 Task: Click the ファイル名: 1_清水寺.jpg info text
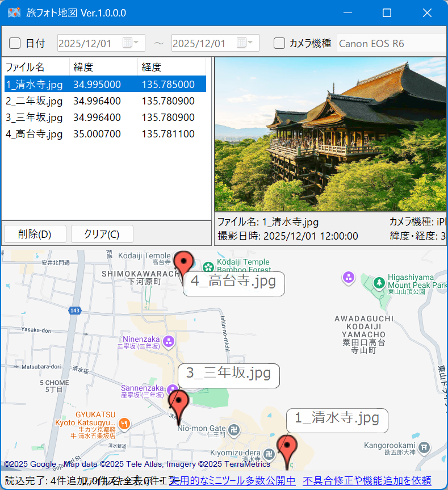(x=268, y=222)
